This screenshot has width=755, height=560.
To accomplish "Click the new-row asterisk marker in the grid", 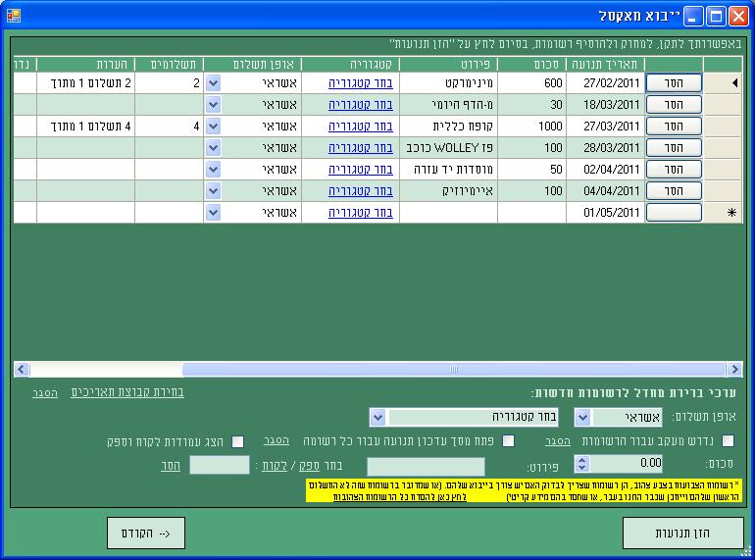I will click(731, 213).
